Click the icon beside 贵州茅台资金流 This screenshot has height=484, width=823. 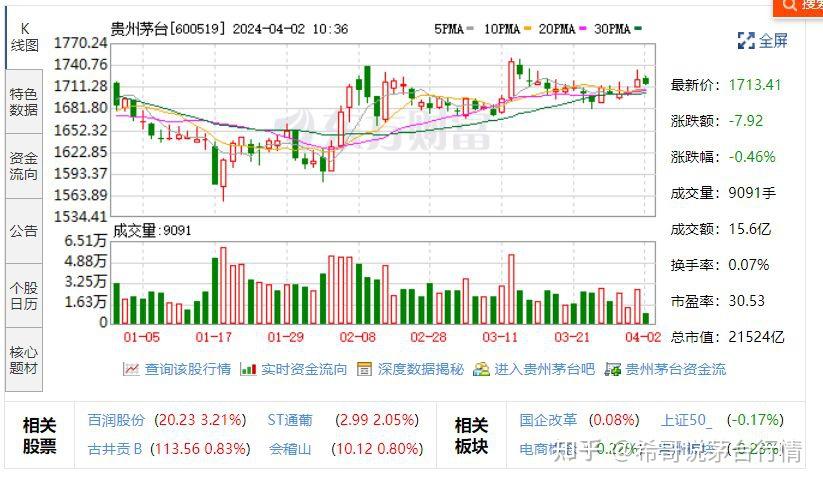[613, 369]
